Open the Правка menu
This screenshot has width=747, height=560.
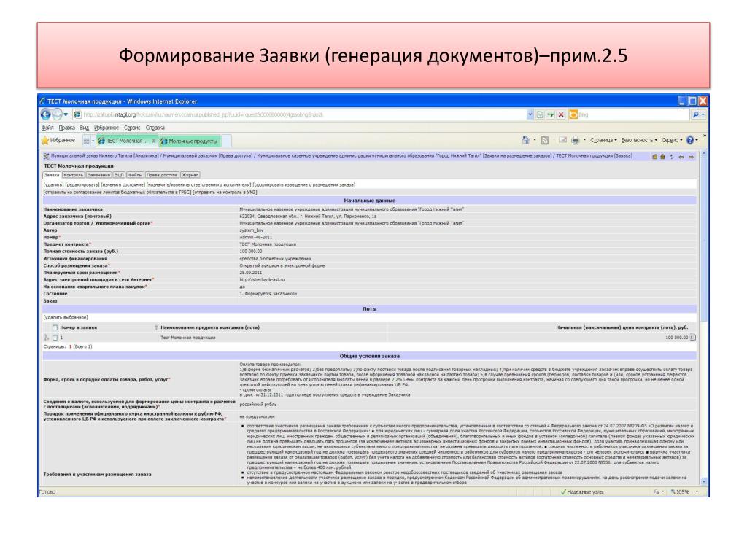(66, 128)
